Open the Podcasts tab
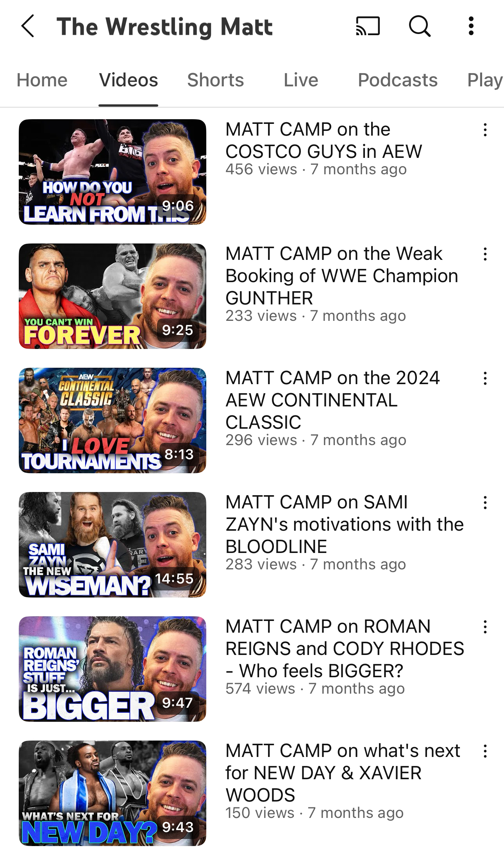Screen dimensions: 504x857 (398, 80)
